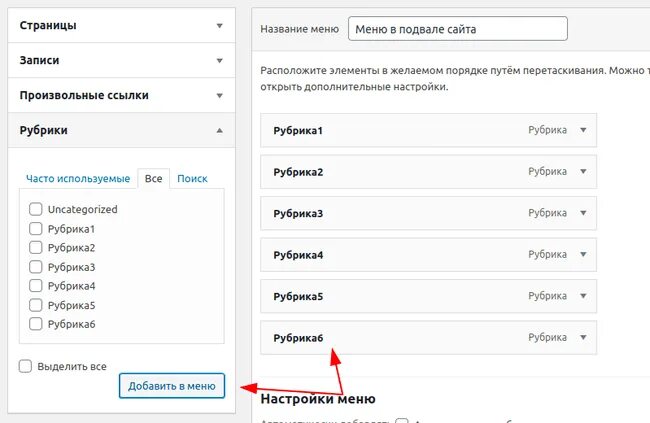Select the Рубрика3 menu item bar
This screenshot has height=423, width=650.
tap(400, 213)
